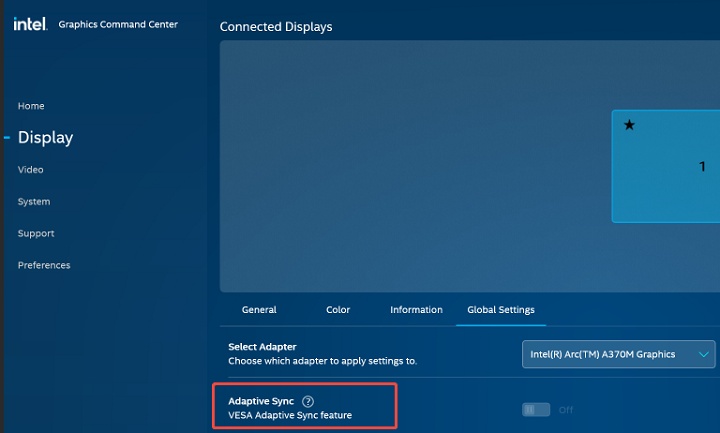The width and height of the screenshot is (720, 433).
Task: Click the Graphics Command Center title
Action: (118, 24)
